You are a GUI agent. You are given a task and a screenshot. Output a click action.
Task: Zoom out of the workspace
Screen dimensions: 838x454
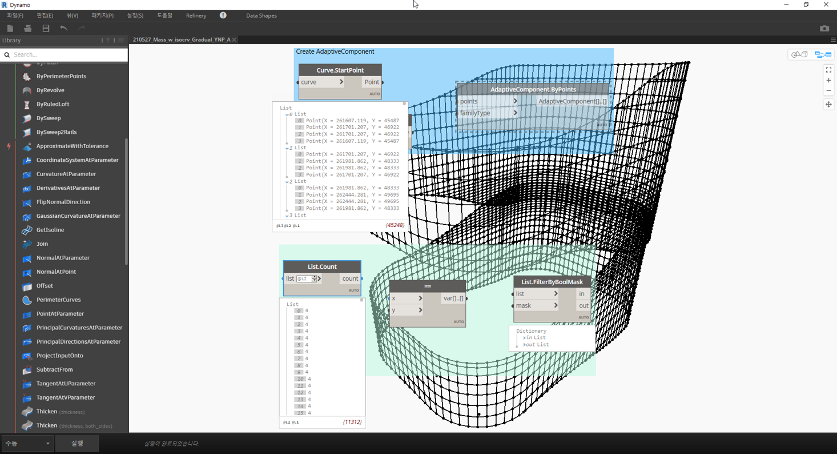[x=828, y=90]
